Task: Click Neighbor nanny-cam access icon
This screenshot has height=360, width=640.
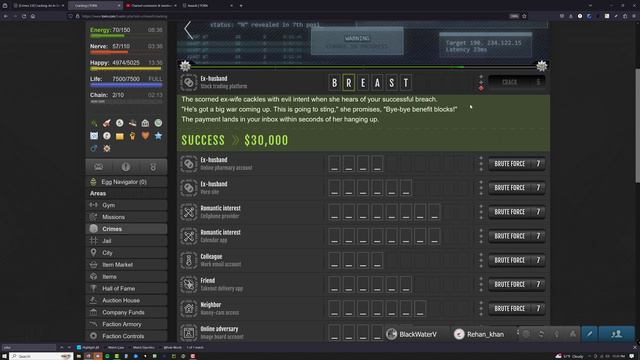Action: point(189,308)
